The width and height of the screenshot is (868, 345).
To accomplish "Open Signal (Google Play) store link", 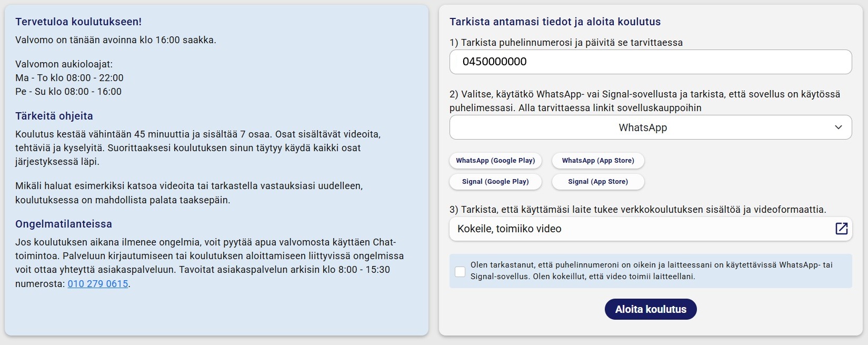I will (495, 182).
